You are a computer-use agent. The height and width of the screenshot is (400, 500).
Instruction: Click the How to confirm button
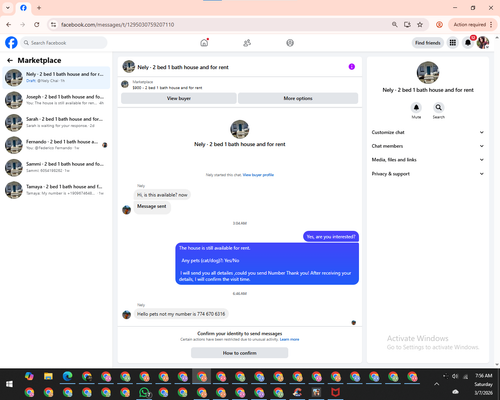(240, 353)
